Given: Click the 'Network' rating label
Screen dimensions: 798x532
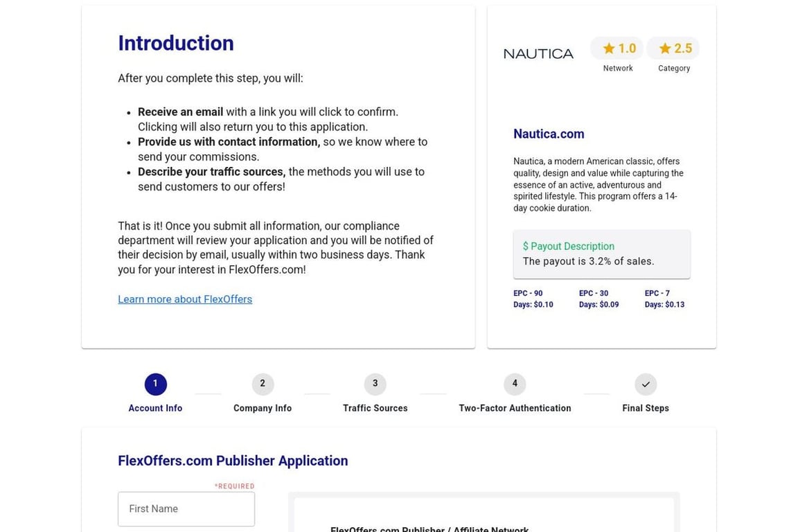Looking at the screenshot, I should [618, 68].
